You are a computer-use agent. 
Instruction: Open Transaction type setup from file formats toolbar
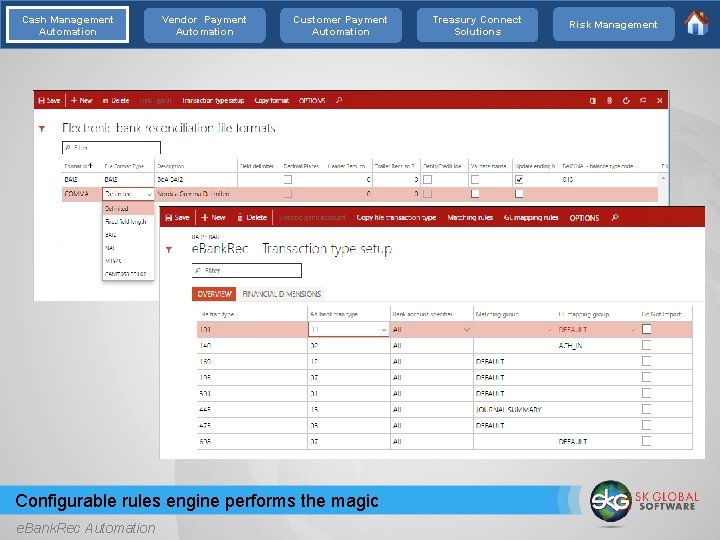pos(213,101)
